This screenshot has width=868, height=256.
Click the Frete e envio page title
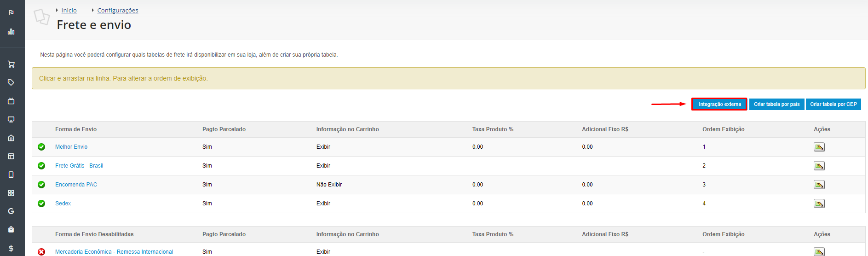94,25
